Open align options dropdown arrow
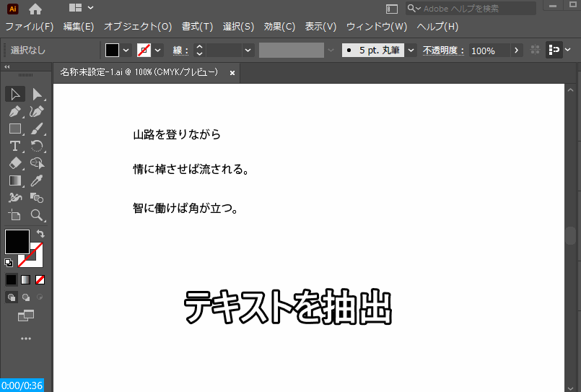 point(568,50)
